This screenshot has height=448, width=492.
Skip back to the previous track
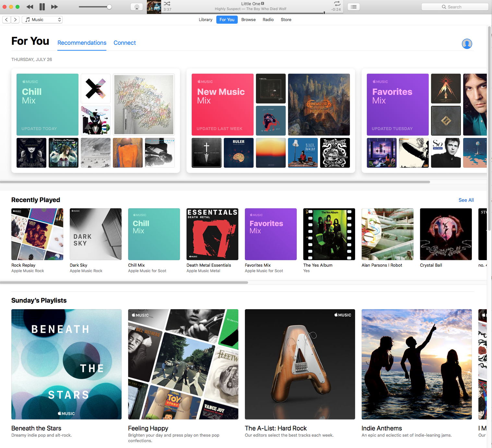30,7
